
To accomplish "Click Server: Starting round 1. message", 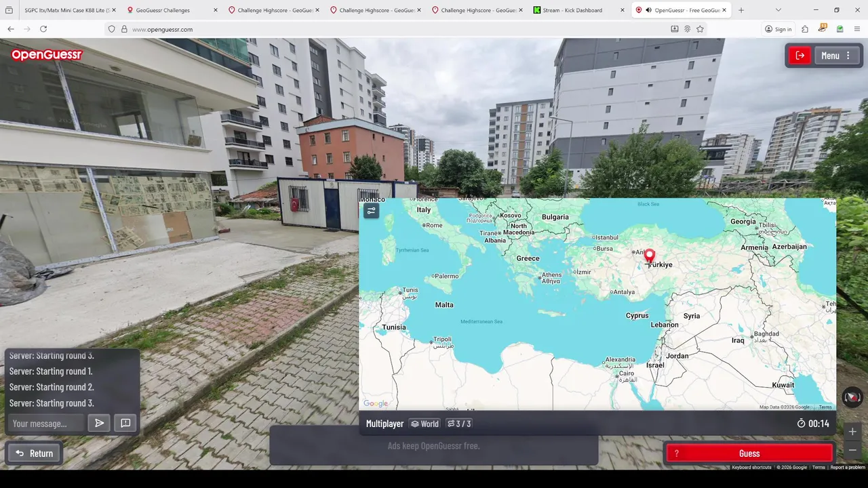I will coord(51,371).
